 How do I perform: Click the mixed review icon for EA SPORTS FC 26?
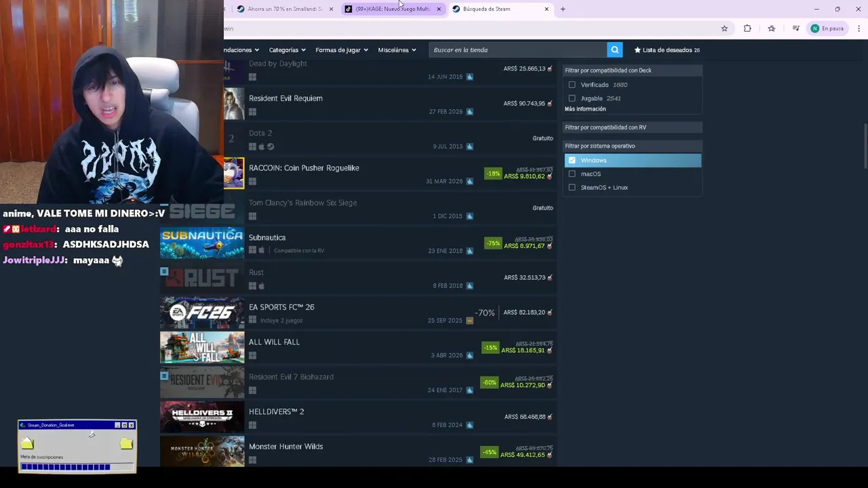[x=469, y=321]
